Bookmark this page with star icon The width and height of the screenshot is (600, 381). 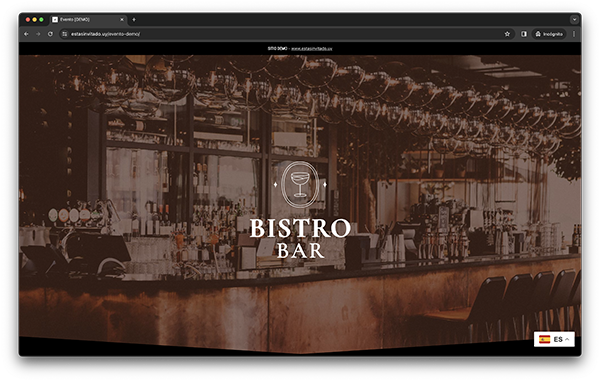[507, 34]
